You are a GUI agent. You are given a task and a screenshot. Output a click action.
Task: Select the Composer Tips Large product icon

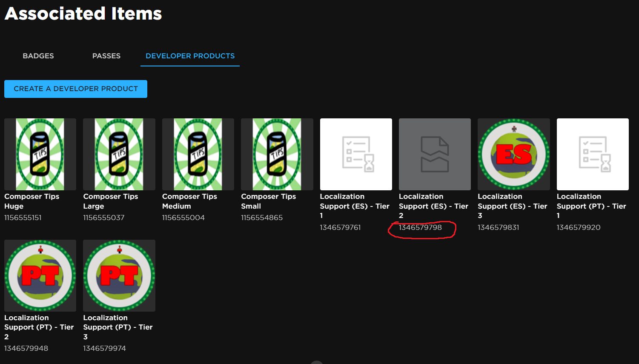119,154
